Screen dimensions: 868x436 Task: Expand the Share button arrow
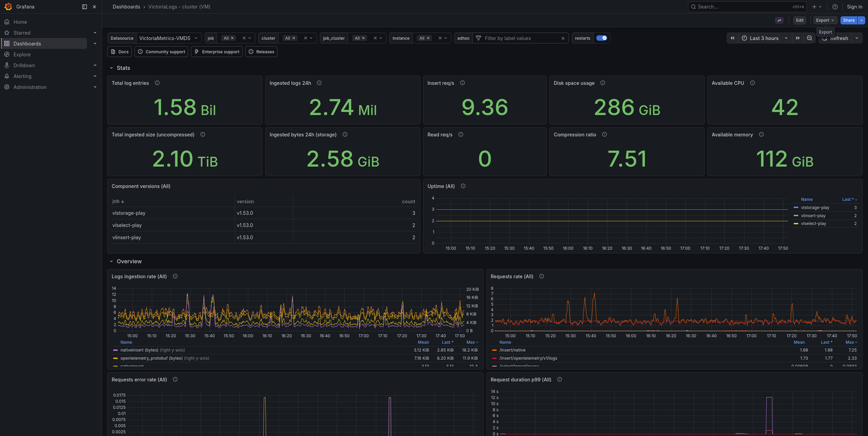point(861,20)
